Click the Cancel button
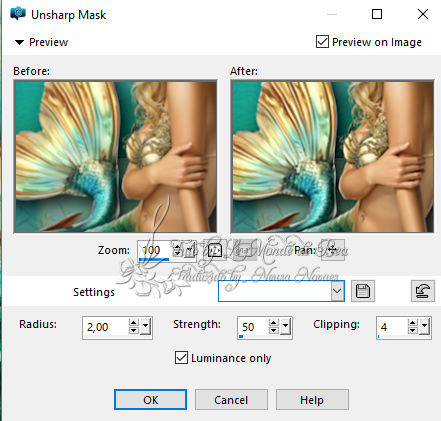The width and height of the screenshot is (441, 421). point(231,400)
